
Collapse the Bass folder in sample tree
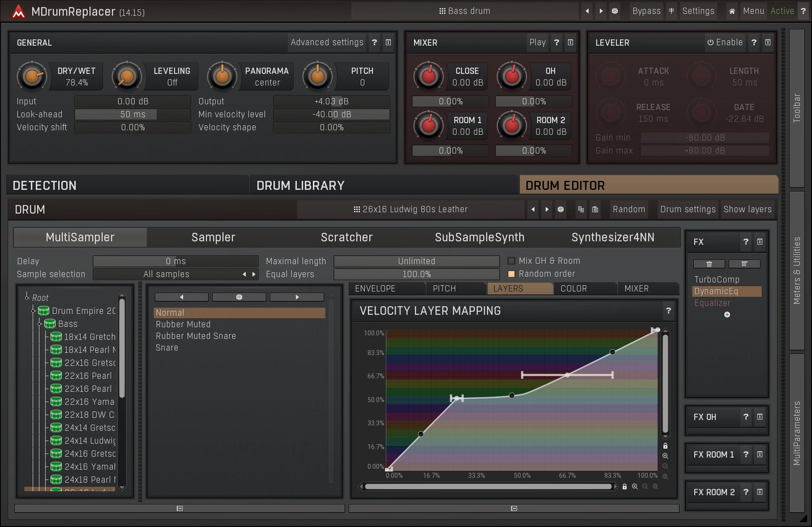coord(40,324)
